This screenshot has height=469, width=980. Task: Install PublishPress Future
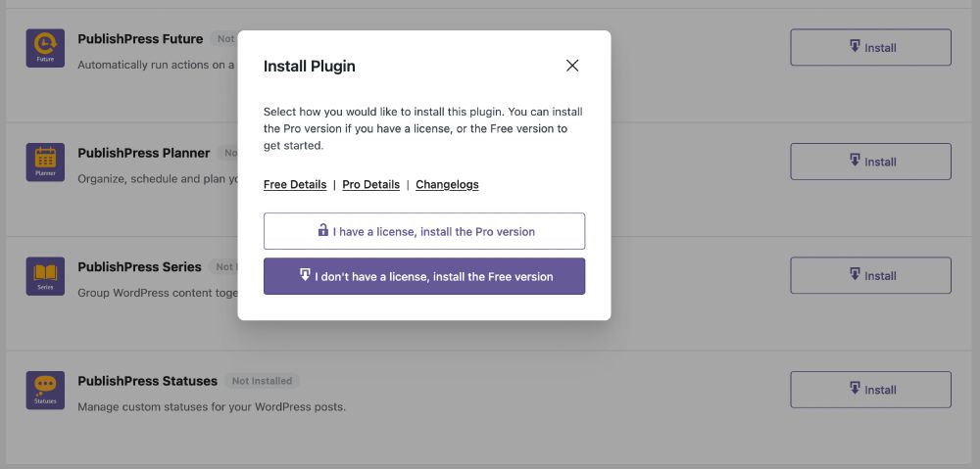(870, 47)
